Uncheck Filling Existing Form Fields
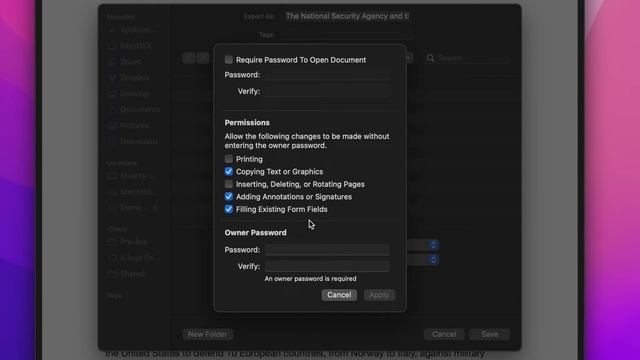Viewport: 640px width, 360px height. click(x=229, y=209)
